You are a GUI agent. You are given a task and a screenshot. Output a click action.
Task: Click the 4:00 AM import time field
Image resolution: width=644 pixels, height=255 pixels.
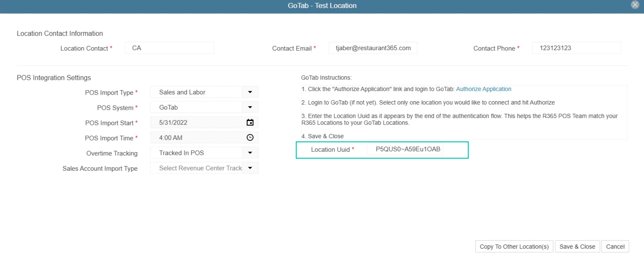tap(198, 138)
